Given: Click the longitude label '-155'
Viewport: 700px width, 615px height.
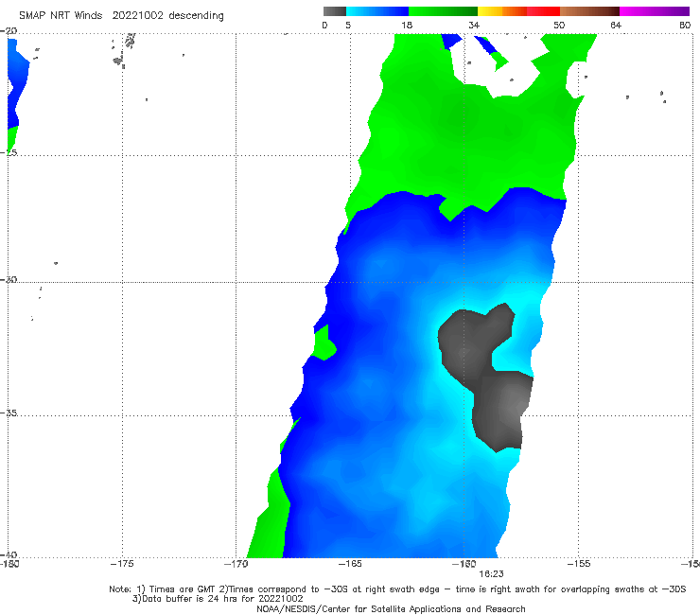Looking at the screenshot, I should 579,564.
